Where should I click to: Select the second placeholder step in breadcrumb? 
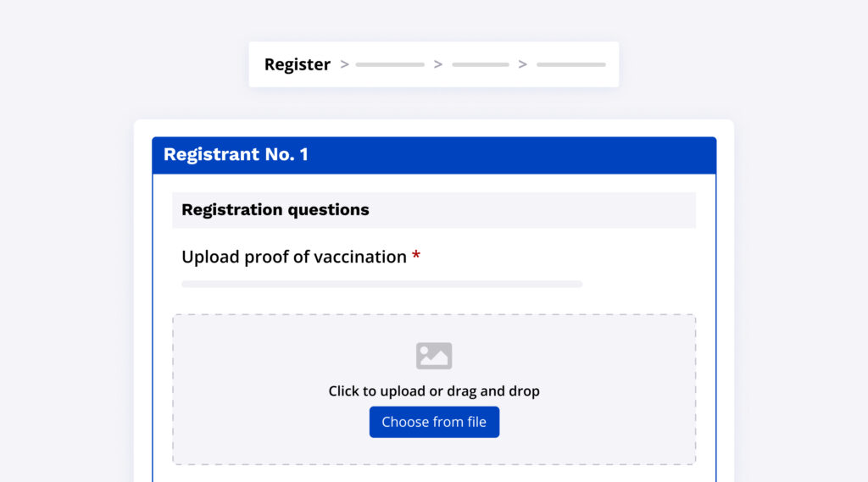390,64
